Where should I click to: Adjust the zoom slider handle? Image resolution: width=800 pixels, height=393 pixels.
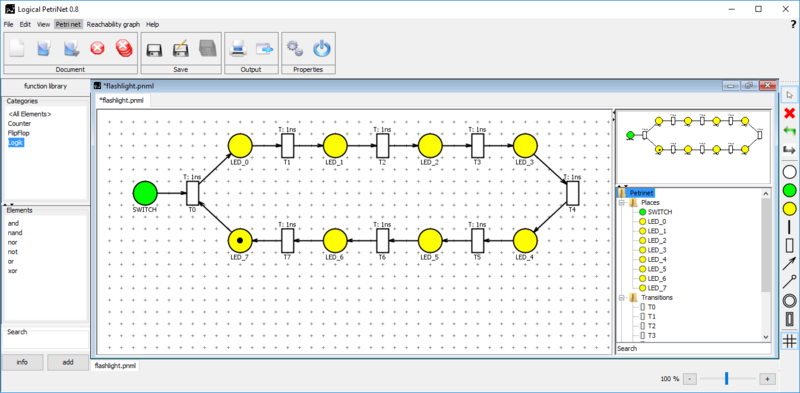[727, 378]
